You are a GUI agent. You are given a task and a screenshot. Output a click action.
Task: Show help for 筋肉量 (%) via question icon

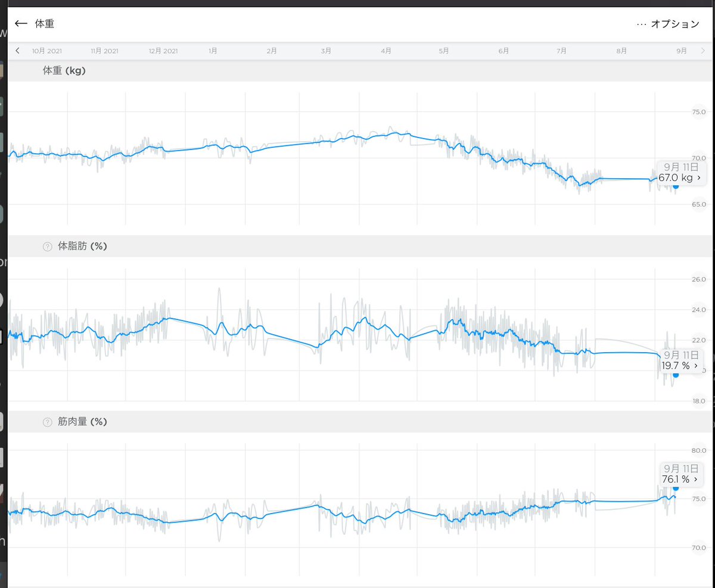coord(48,422)
